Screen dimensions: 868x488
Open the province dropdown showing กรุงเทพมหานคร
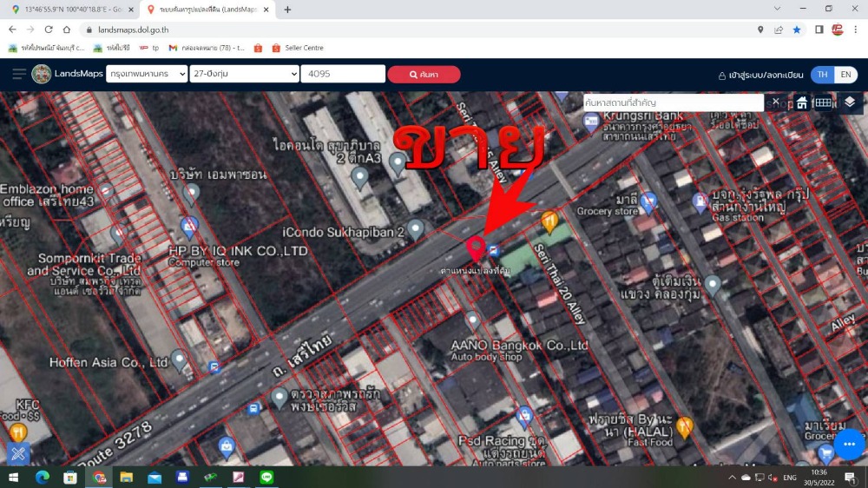point(147,74)
